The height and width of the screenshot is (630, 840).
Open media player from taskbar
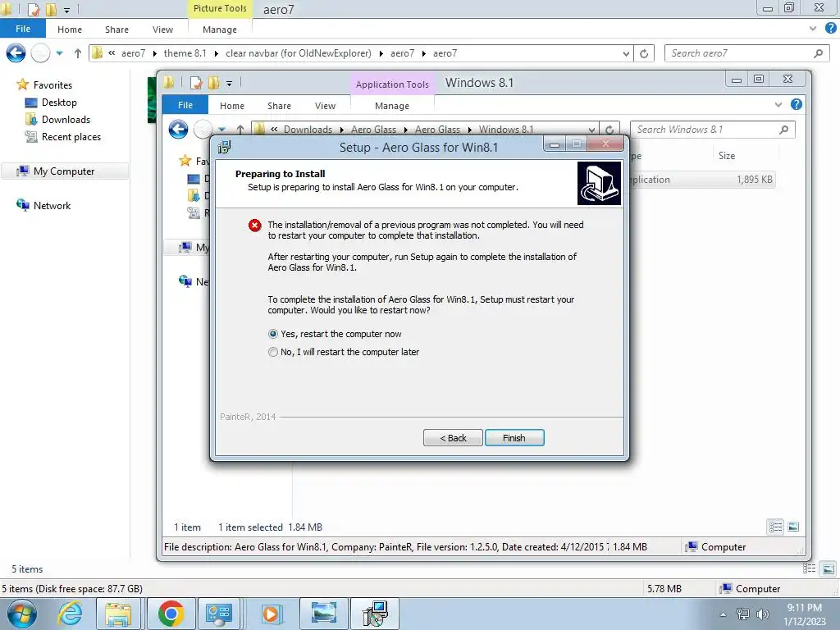[x=271, y=614]
